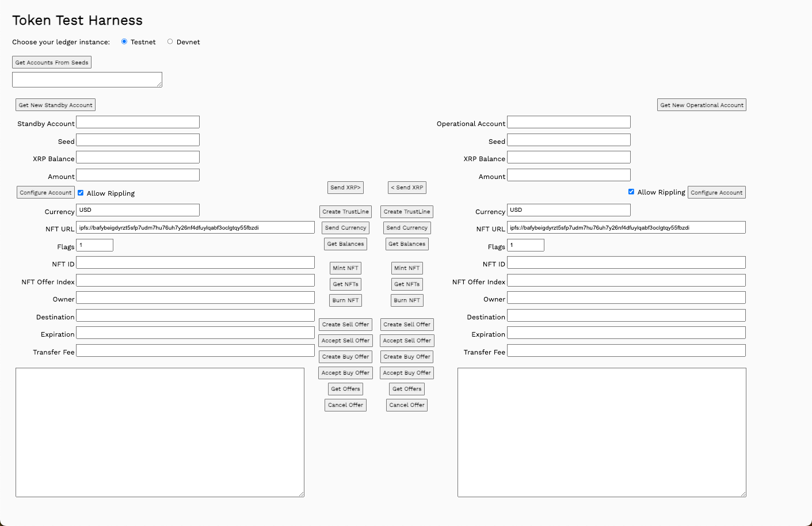Disable Allow Rippling for the standby account
This screenshot has width=812, height=526.
[x=80, y=192]
